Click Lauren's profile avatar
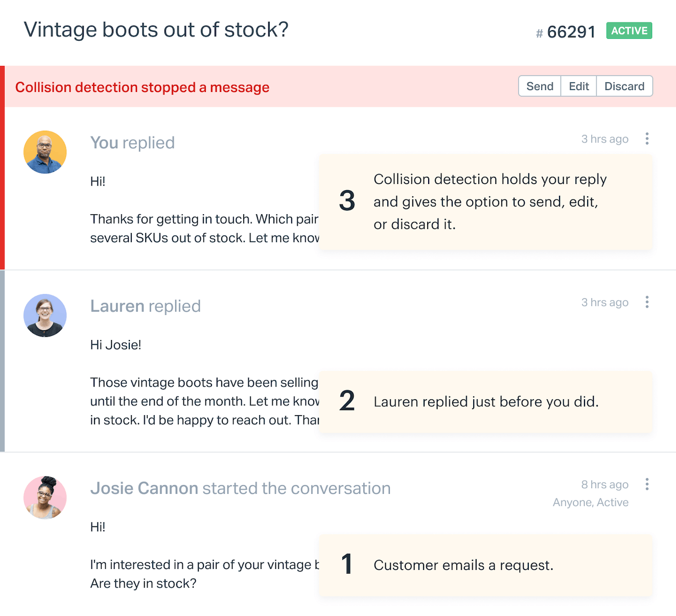This screenshot has height=616, width=676. [45, 315]
